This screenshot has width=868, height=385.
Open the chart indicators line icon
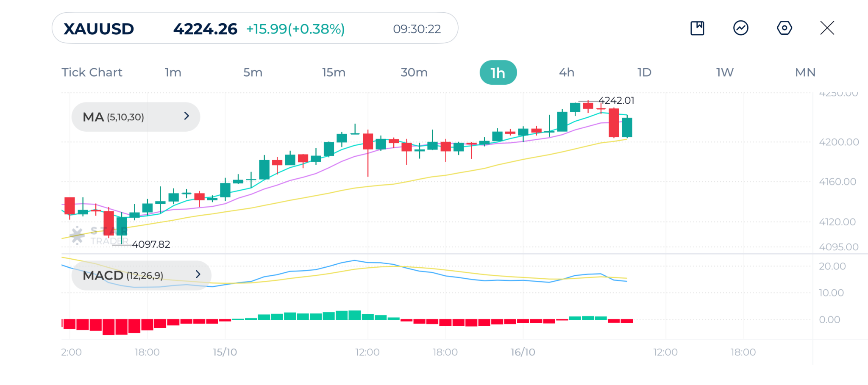click(x=740, y=28)
